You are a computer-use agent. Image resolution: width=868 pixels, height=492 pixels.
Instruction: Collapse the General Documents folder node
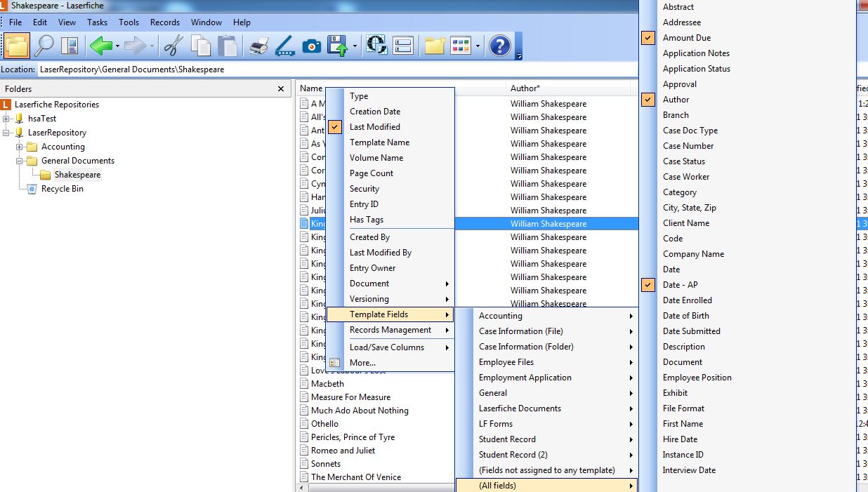20,161
